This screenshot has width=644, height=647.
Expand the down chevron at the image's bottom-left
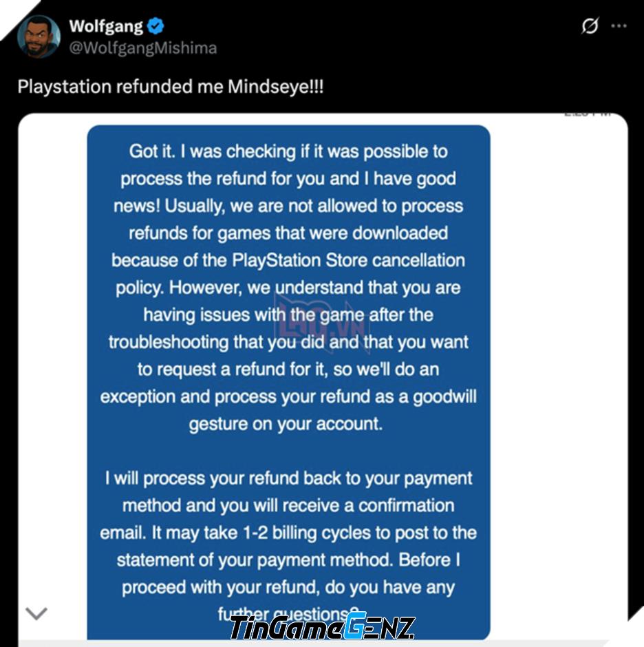pyautogui.click(x=36, y=613)
